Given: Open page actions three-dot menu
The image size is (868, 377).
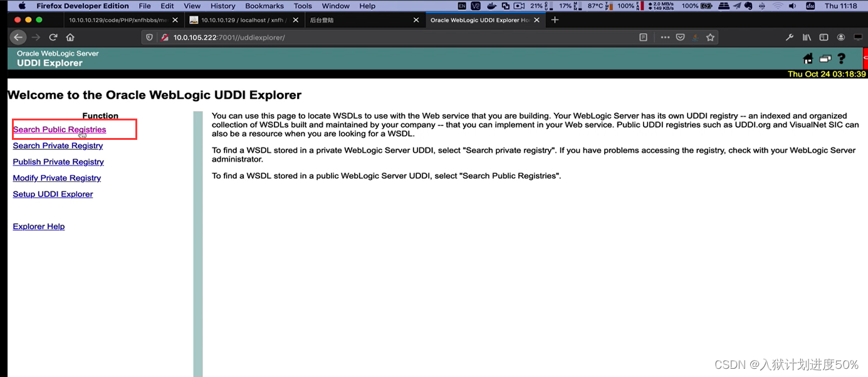Looking at the screenshot, I should point(665,38).
